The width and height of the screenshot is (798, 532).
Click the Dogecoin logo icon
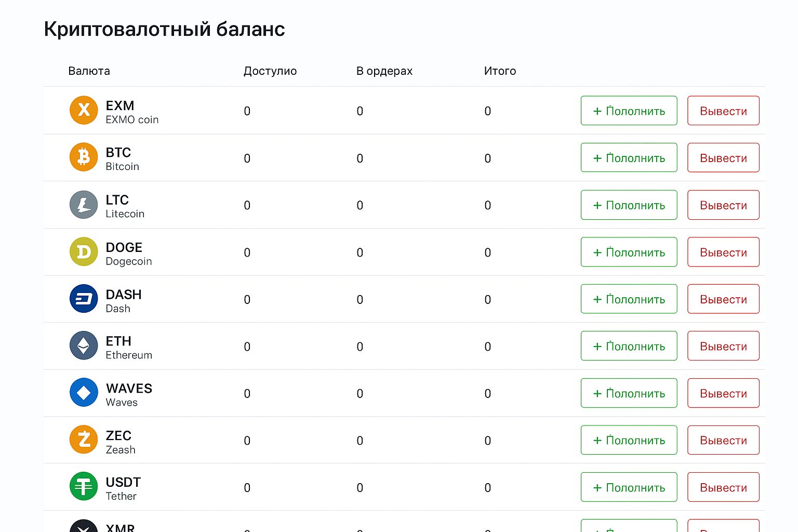[84, 252]
